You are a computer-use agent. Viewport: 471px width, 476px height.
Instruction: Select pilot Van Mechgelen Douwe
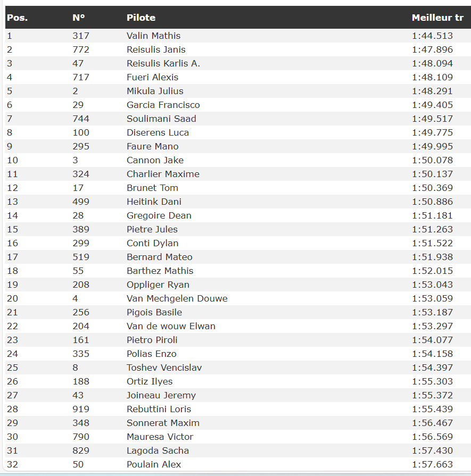coord(177,298)
